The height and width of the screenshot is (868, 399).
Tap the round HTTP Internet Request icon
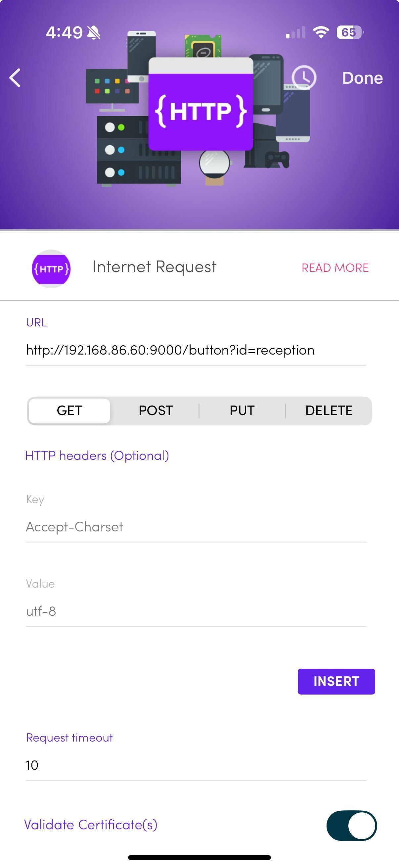(51, 268)
